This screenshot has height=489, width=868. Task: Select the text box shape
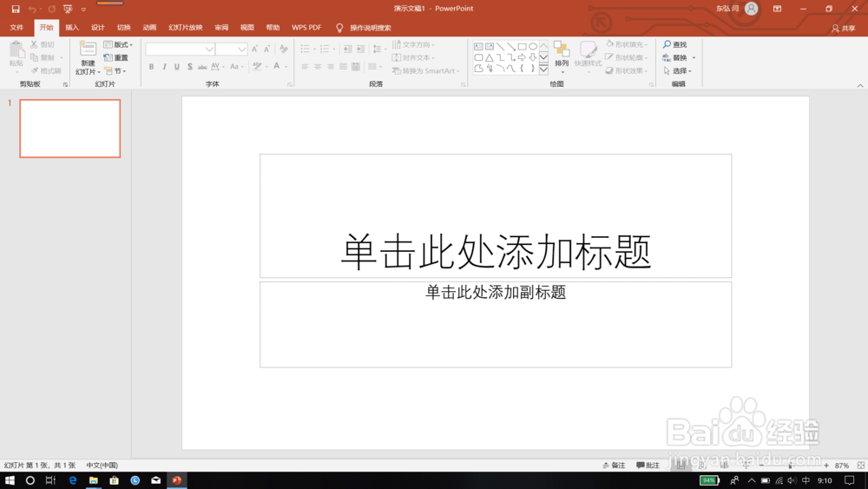coord(478,47)
